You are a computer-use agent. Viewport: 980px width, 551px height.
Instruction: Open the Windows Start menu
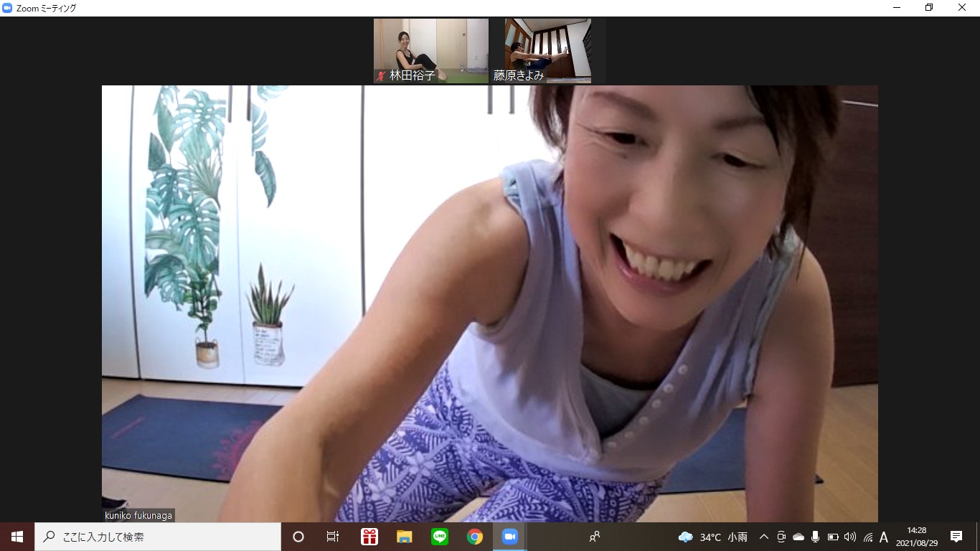coord(17,537)
